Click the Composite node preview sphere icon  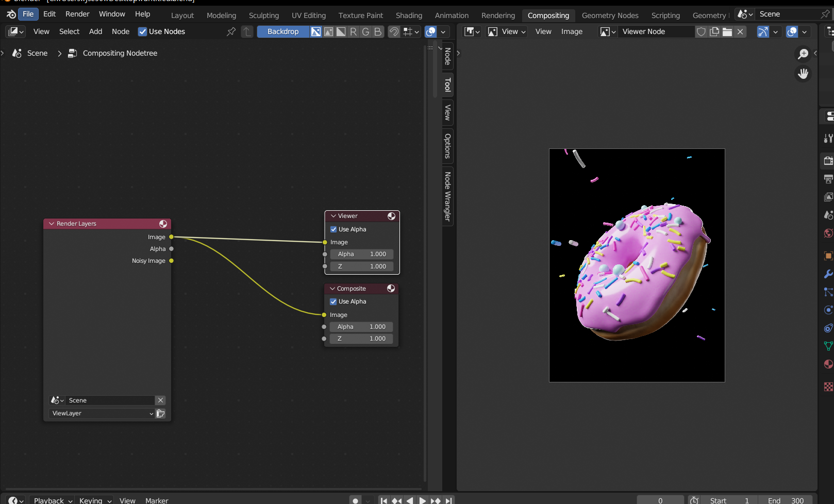point(391,289)
